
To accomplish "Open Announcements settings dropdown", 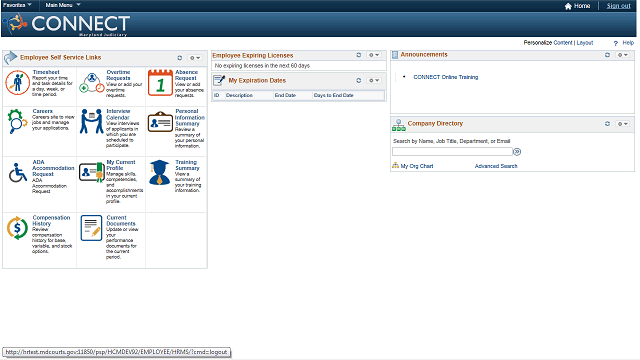I will (622, 55).
